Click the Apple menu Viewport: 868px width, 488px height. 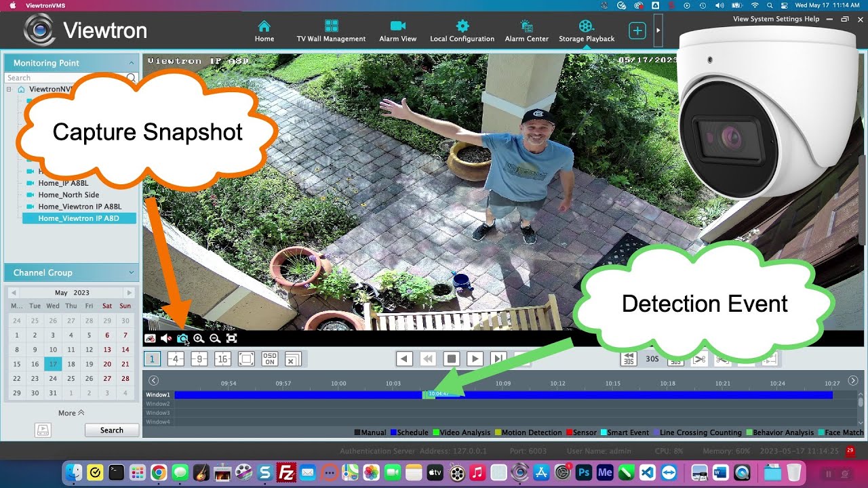click(12, 5)
